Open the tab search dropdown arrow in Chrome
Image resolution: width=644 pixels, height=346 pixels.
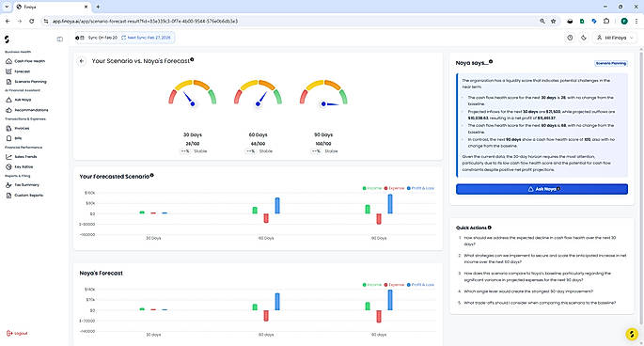click(7, 7)
